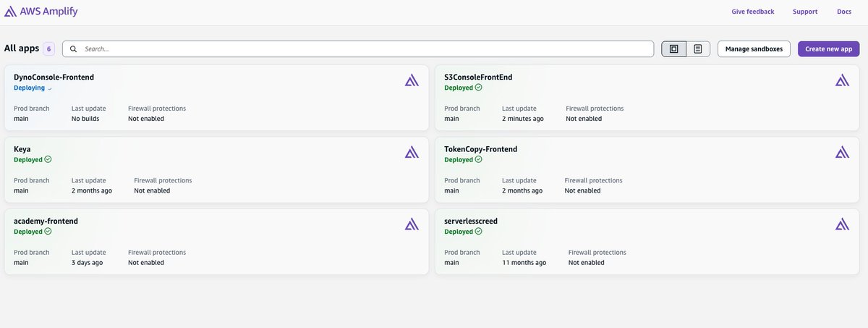This screenshot has height=328, width=868.
Task: Open the academy-frontend app
Action: click(x=46, y=221)
